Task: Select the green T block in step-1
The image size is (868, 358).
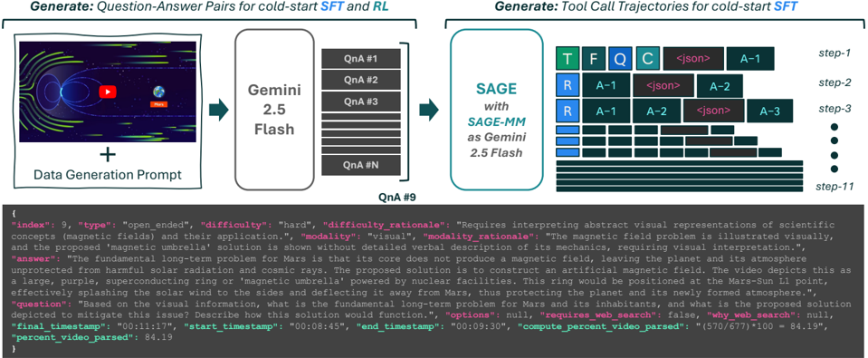Action: [567, 58]
